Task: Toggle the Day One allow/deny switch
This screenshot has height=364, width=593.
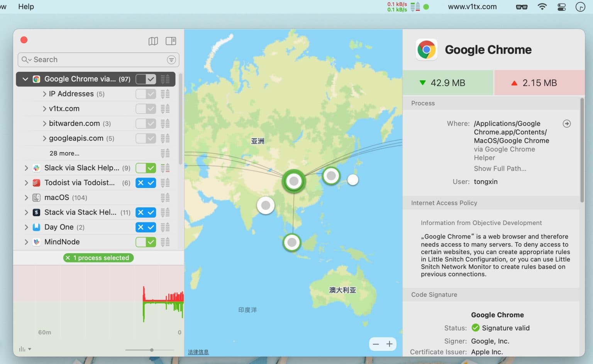Action: [x=146, y=227]
